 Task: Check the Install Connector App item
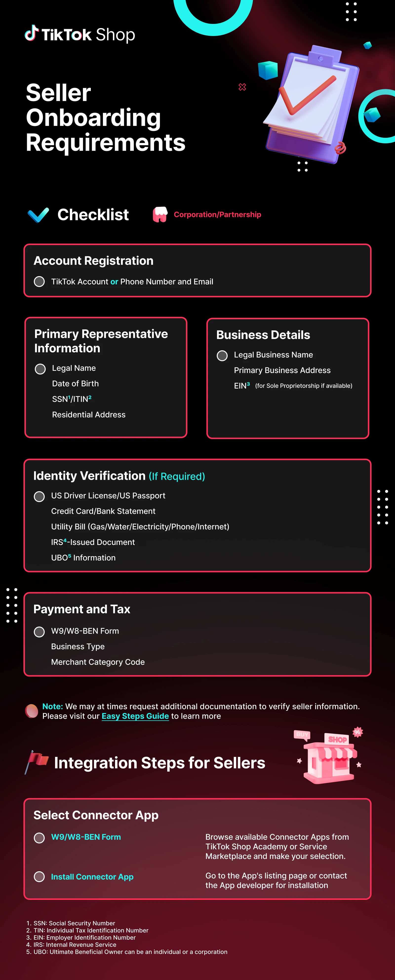point(39,877)
